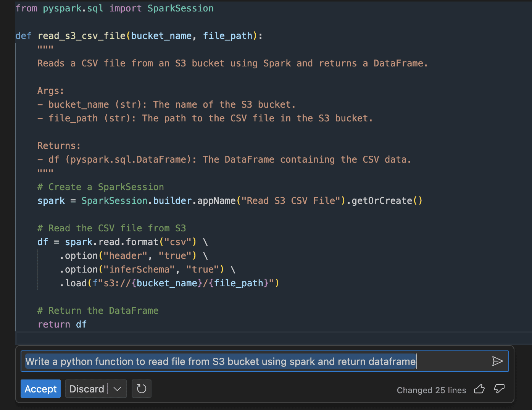Click the '- bucket_name (str)' docstring line
The image size is (532, 410).
click(x=166, y=105)
